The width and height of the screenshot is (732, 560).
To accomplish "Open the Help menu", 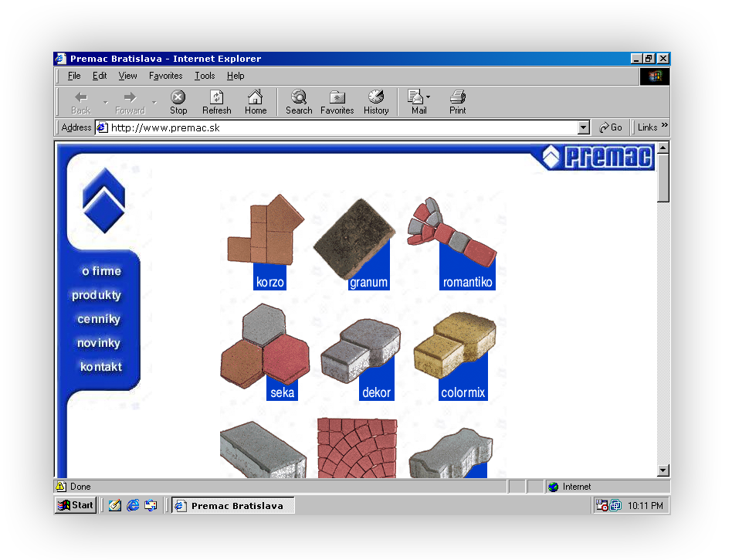I will (236, 76).
